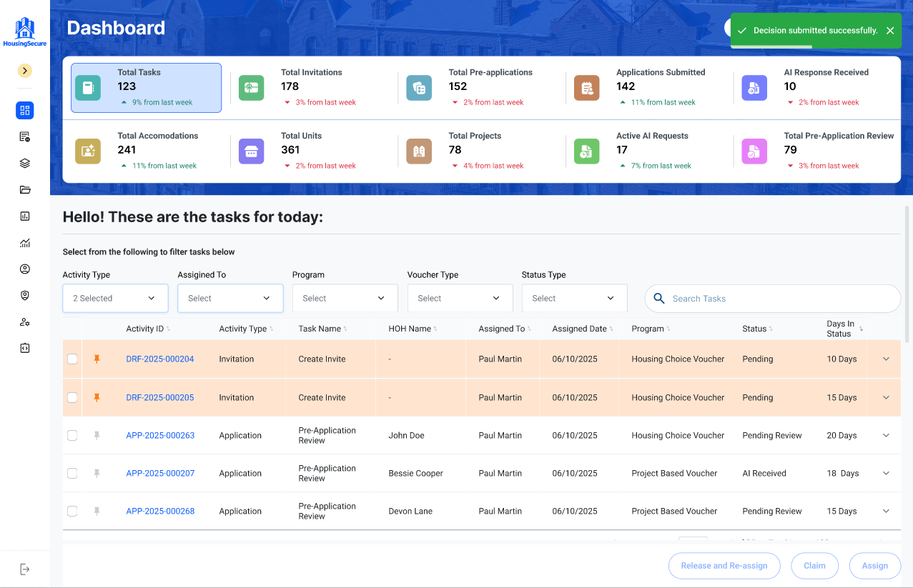The width and height of the screenshot is (913, 588).
Task: Click the folder icon in sidebar
Action: coord(25,189)
